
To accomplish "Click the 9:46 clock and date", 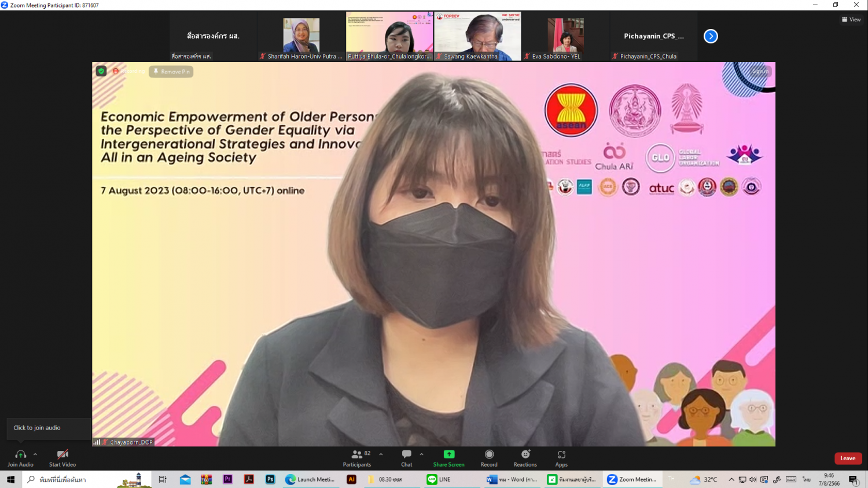I will 829,479.
